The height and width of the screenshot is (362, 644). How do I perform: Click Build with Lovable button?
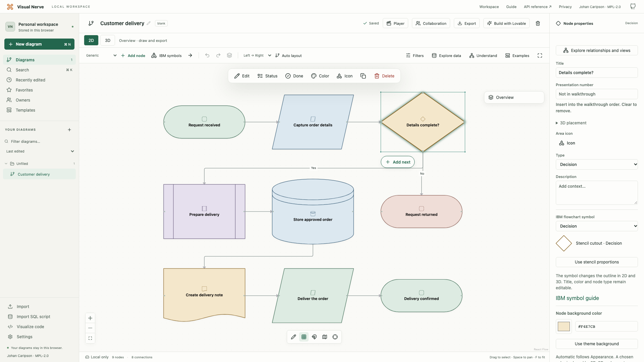coord(506,23)
